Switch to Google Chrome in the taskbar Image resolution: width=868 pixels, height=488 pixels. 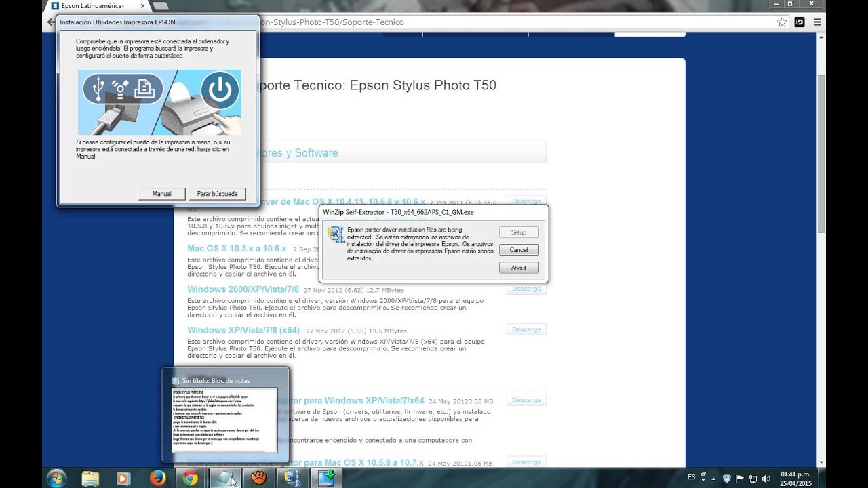[x=191, y=478]
